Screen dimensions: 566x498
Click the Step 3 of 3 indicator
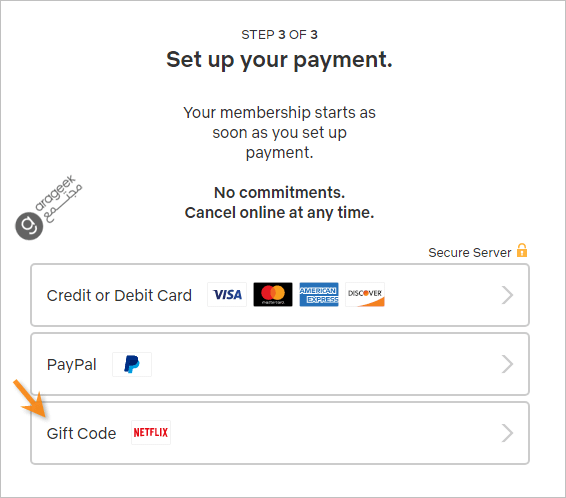[279, 35]
